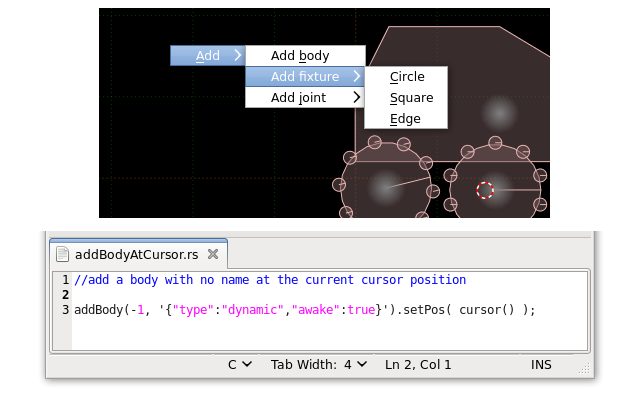Toggle INS insert mode indicator
Viewport: 640px width, 400px height.
pos(541,365)
